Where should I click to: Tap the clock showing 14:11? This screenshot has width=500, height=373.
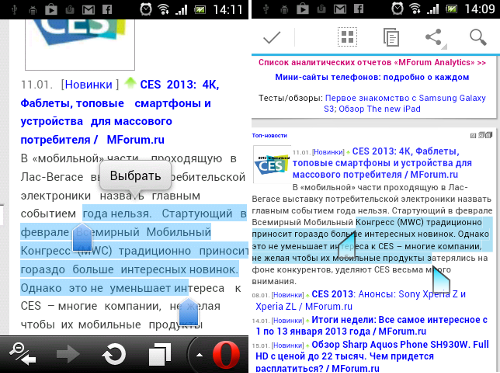(x=227, y=9)
